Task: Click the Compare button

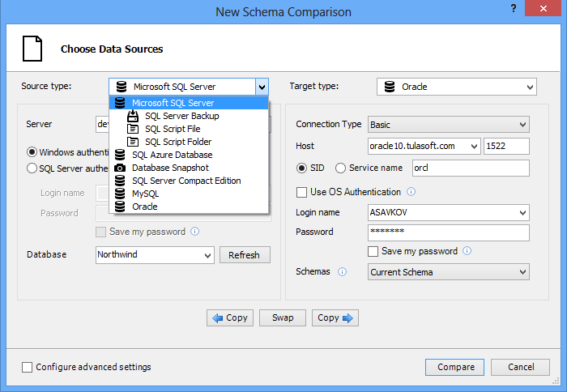Action: point(455,367)
